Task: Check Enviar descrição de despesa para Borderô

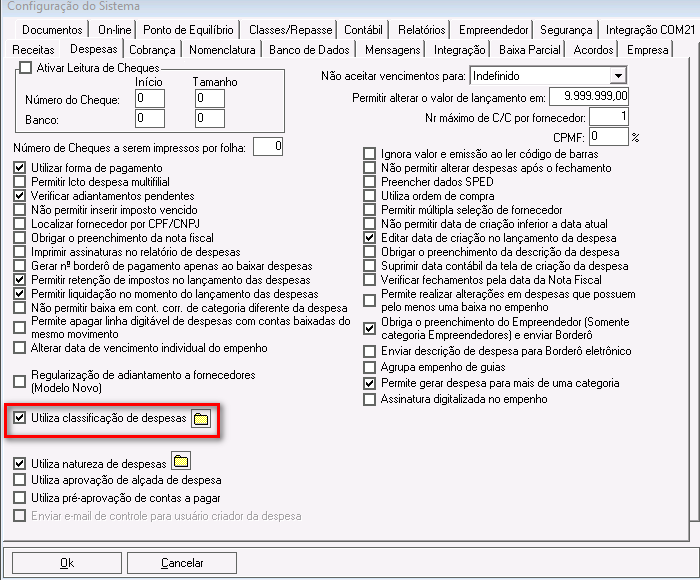Action: (370, 351)
